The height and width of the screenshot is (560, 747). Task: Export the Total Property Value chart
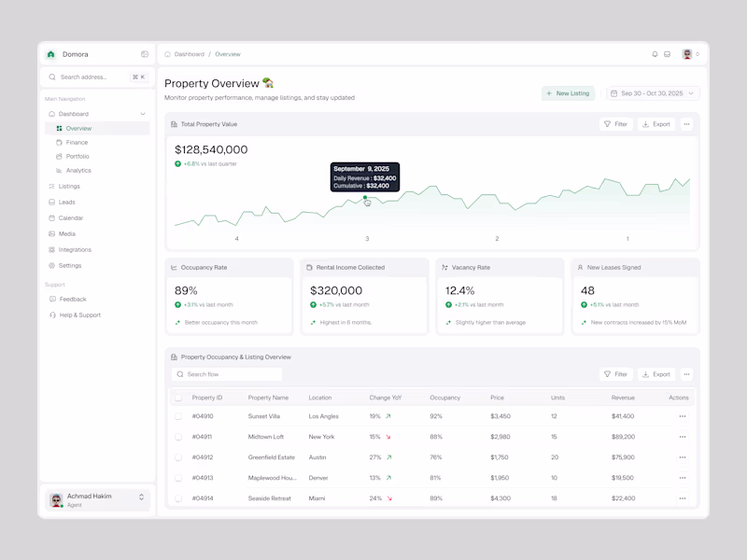click(655, 123)
